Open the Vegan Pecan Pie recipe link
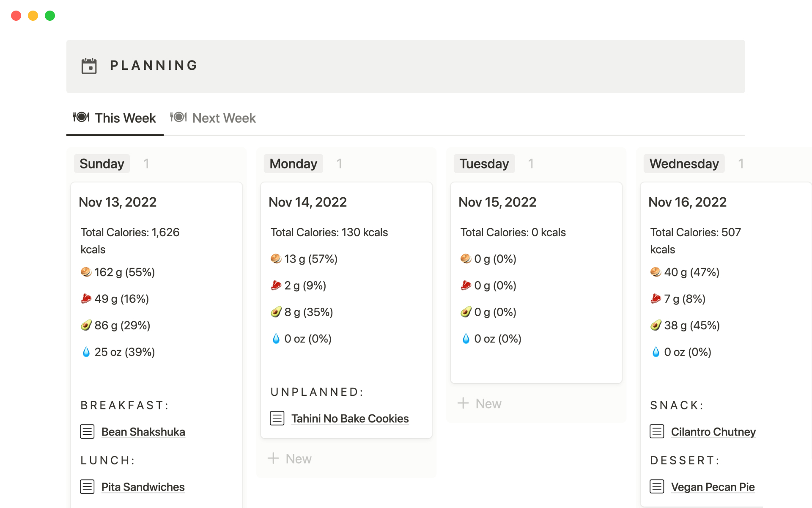812x508 pixels. (713, 487)
